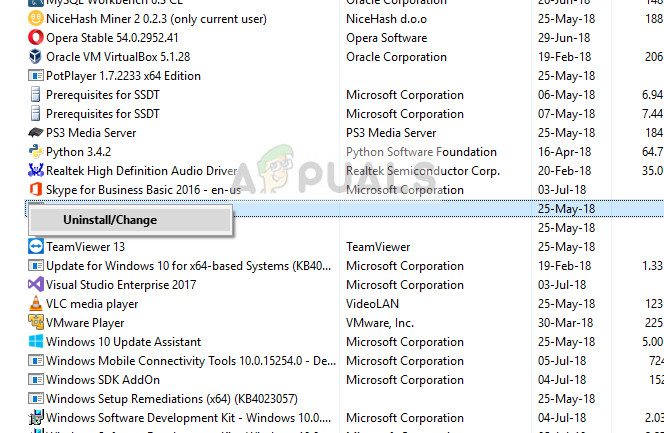The height and width of the screenshot is (433, 664).
Task: Click the Windows 10 Update Assistant logo icon
Action: pos(36,342)
